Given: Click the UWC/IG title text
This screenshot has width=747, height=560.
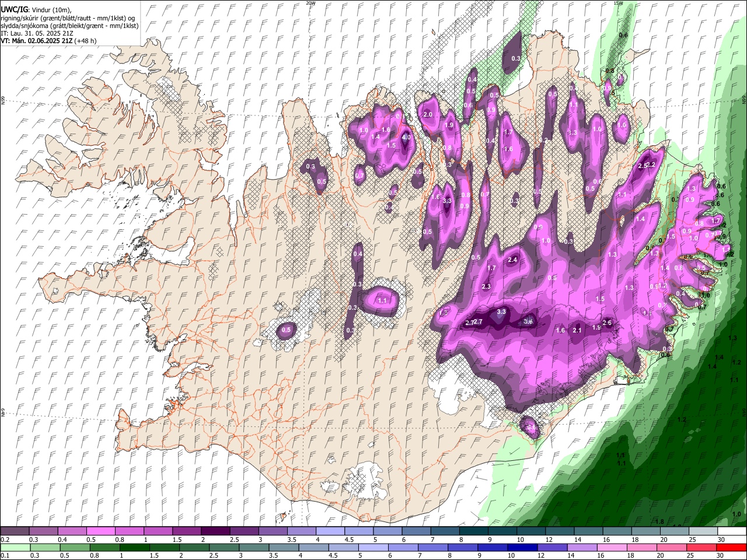Looking at the screenshot, I should [13, 10].
